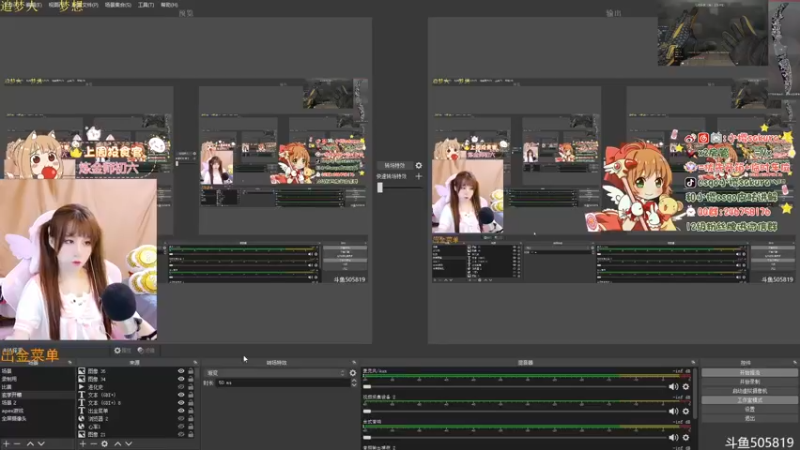Viewport: 800px width, 450px height.
Task: Click the 视频采集设备 2 volume slider
Action: point(514,411)
